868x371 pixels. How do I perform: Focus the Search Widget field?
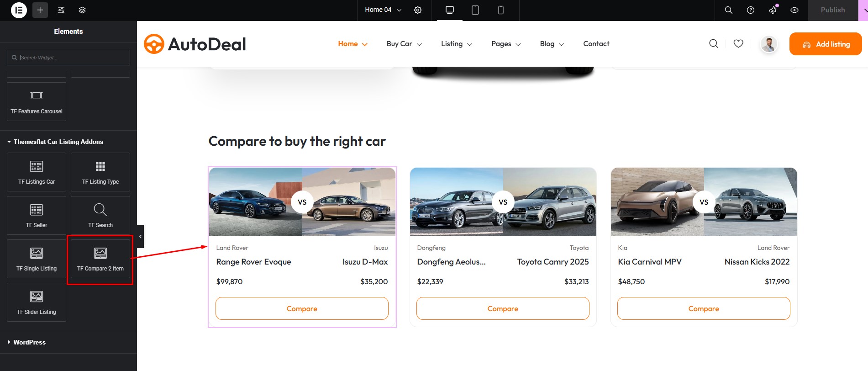click(68, 58)
